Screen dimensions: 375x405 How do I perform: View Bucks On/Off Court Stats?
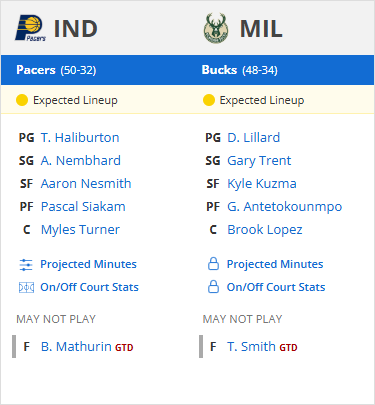276,287
